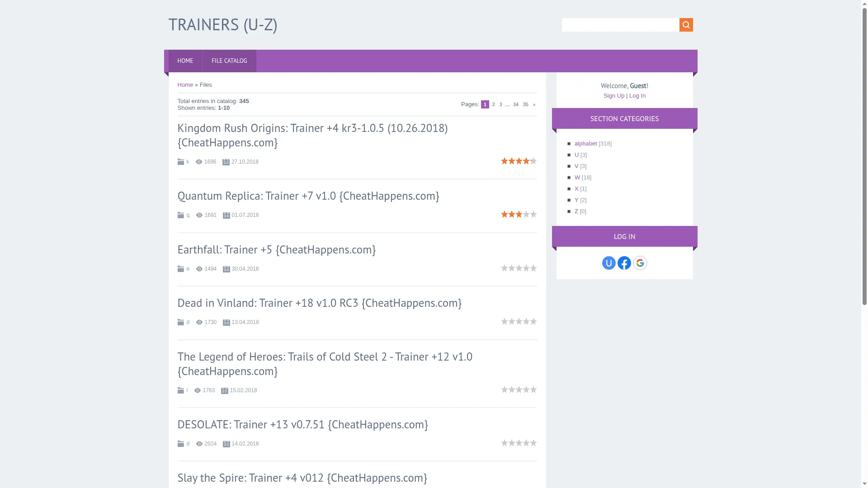Click views eye icon beside 1783

(198, 390)
